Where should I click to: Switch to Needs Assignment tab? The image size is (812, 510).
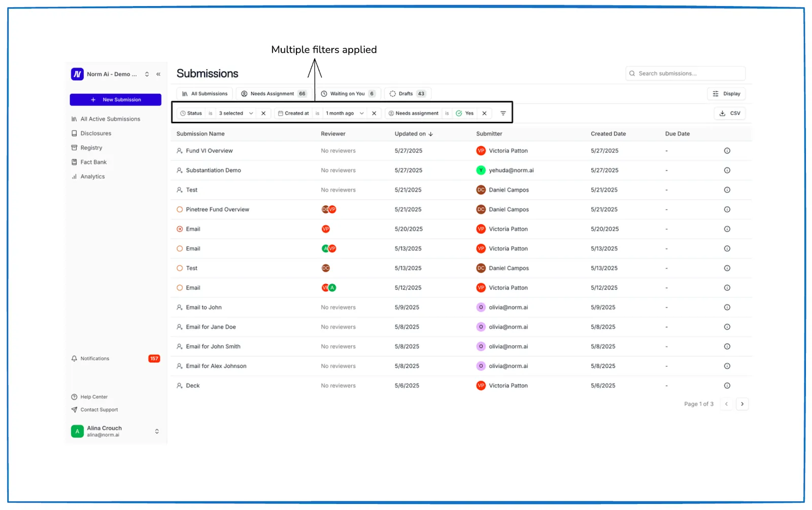tap(274, 94)
